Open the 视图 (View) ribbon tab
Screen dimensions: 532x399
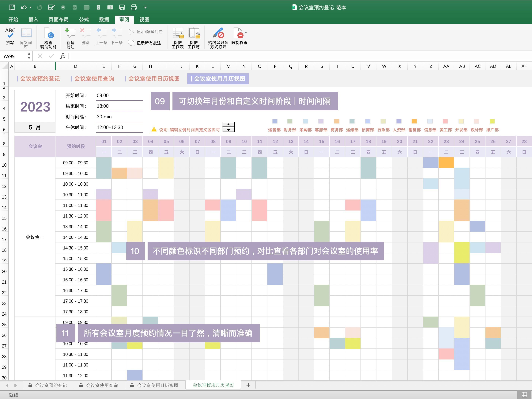144,20
